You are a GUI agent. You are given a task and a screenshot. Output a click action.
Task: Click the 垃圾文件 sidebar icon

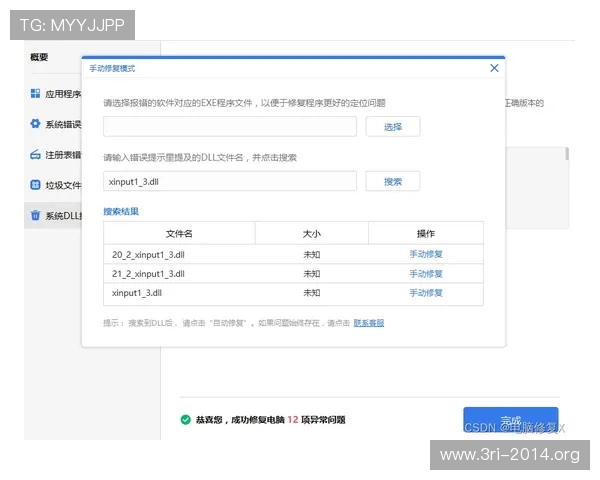[x=35, y=185]
